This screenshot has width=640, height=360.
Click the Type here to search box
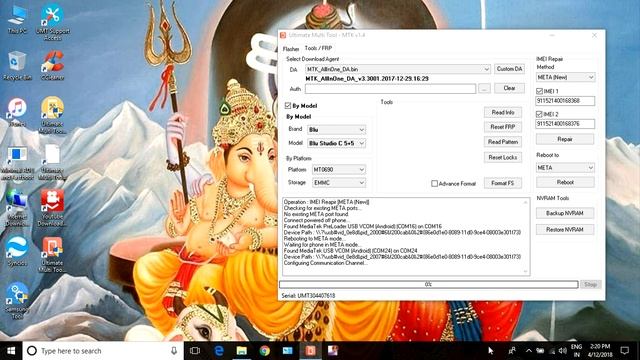(x=103, y=351)
